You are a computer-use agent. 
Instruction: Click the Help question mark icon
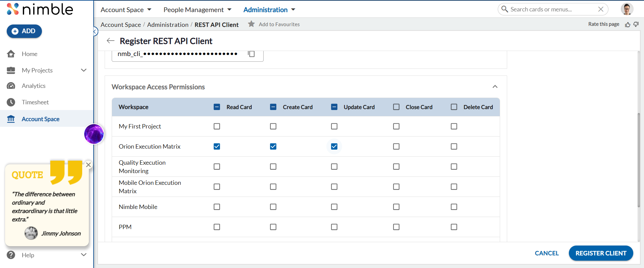11,255
